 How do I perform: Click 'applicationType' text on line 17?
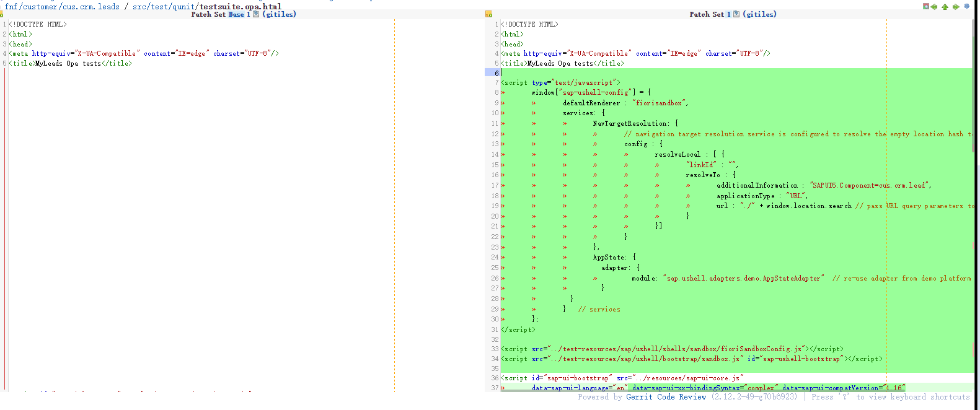[x=746, y=196]
